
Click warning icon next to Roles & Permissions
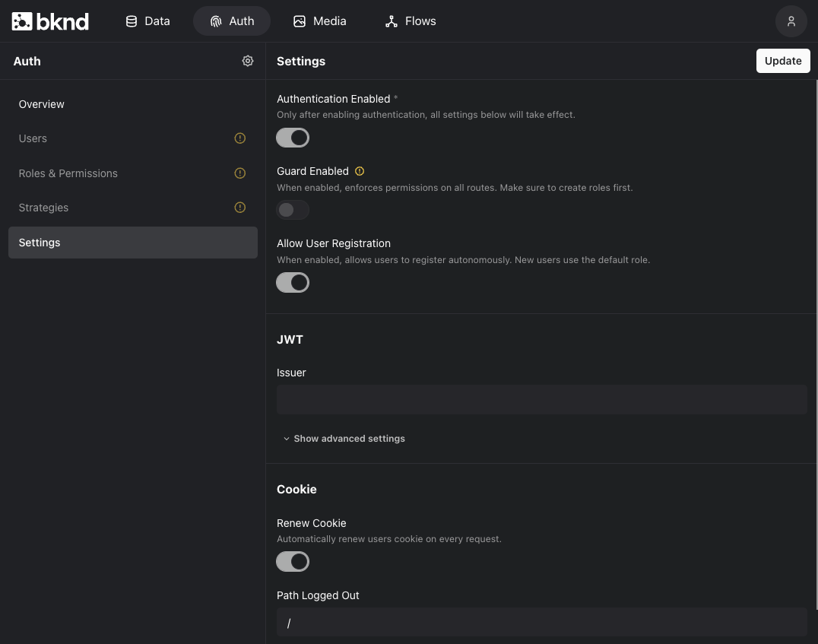pyautogui.click(x=240, y=173)
